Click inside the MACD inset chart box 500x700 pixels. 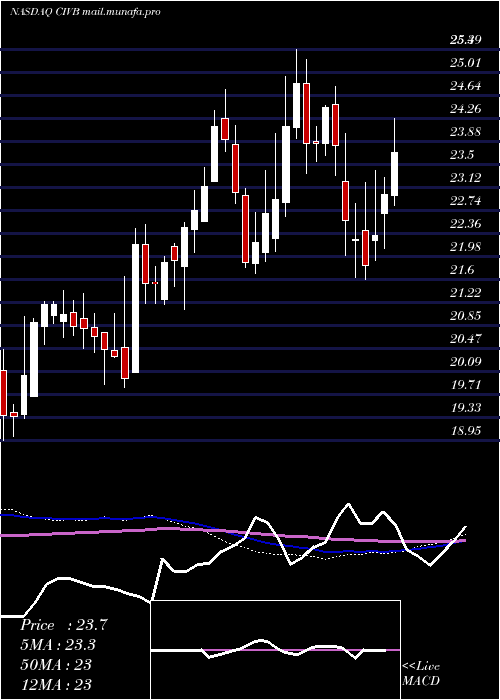275,650
